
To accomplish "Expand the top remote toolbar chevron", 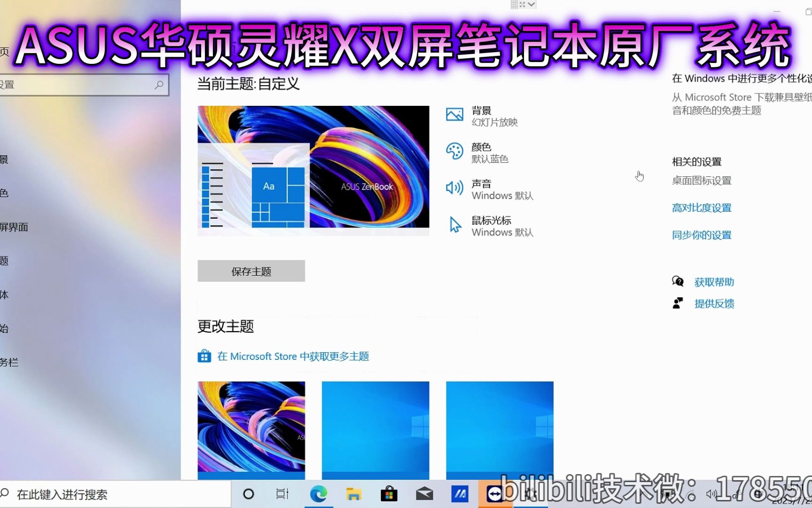I will 531,4.
